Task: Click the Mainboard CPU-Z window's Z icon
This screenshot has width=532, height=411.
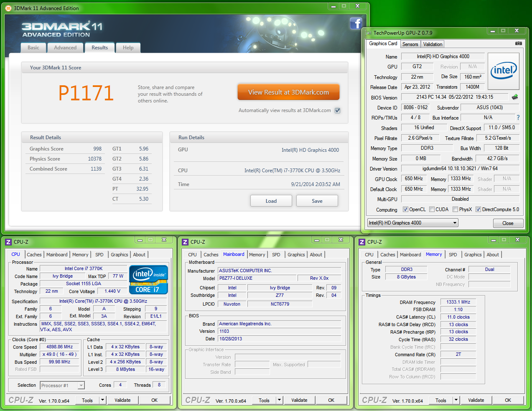Action: (x=185, y=242)
